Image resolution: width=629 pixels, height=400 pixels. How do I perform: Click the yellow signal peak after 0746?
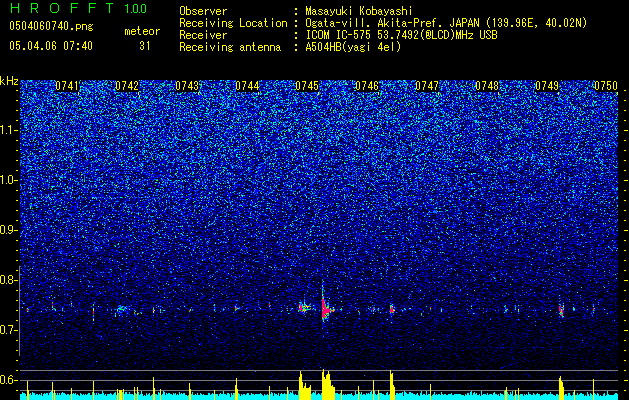pos(392,385)
